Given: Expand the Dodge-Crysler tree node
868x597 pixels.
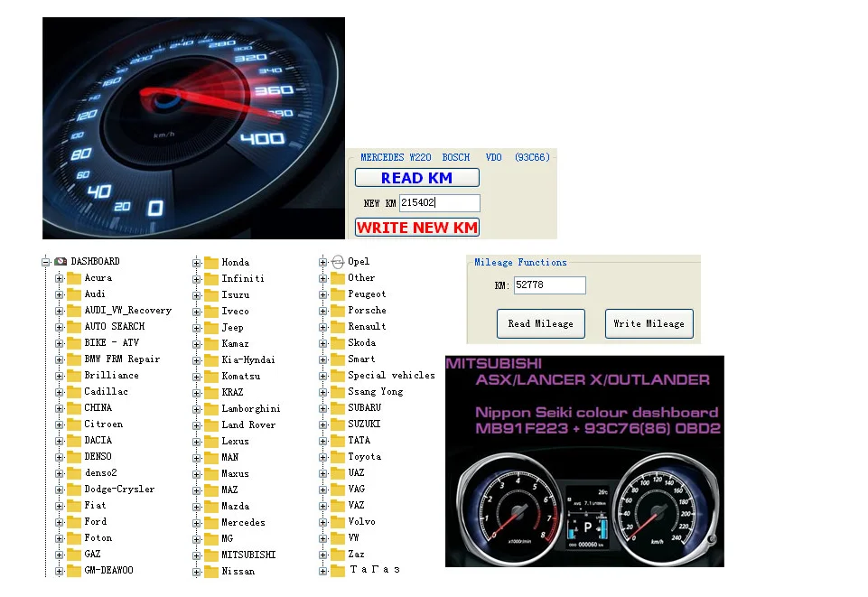Looking at the screenshot, I should click(60, 490).
